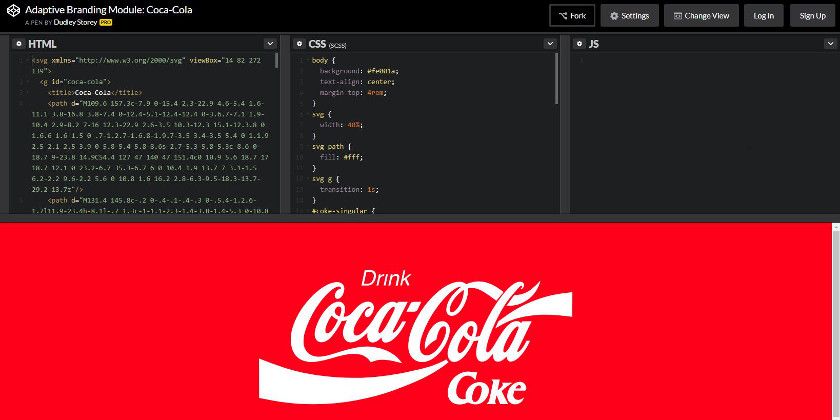Fork this pen
Screen dimensions: 840x420
click(572, 16)
